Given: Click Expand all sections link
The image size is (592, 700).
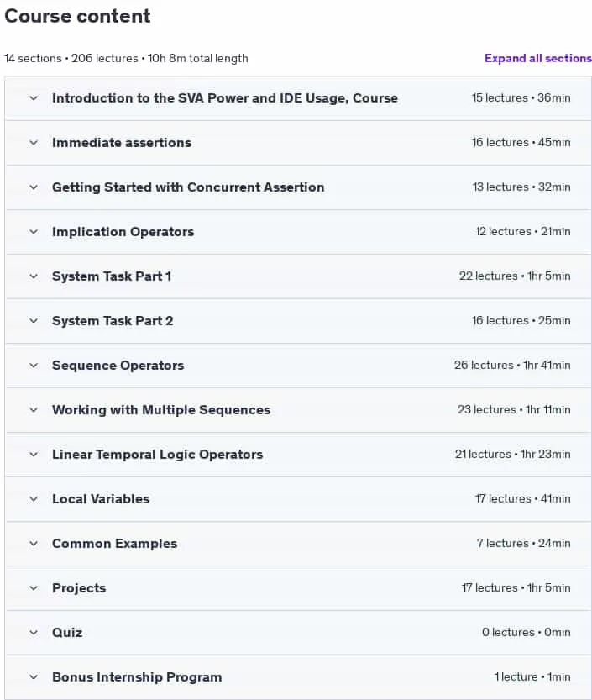Looking at the screenshot, I should tap(538, 59).
